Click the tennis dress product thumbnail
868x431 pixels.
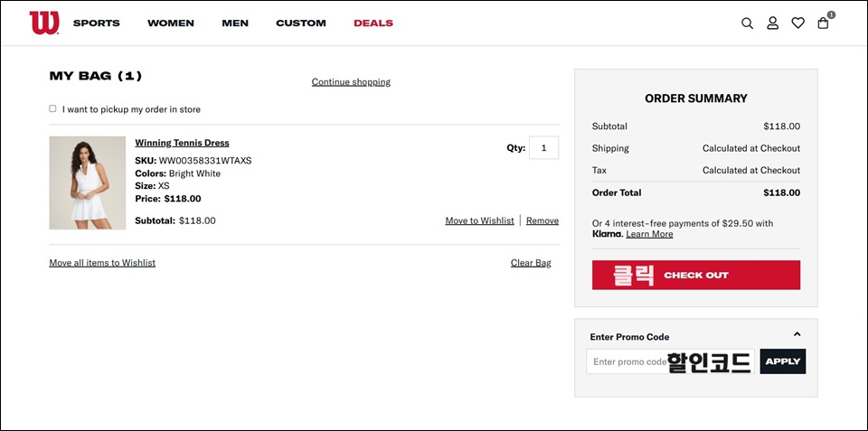(88, 183)
